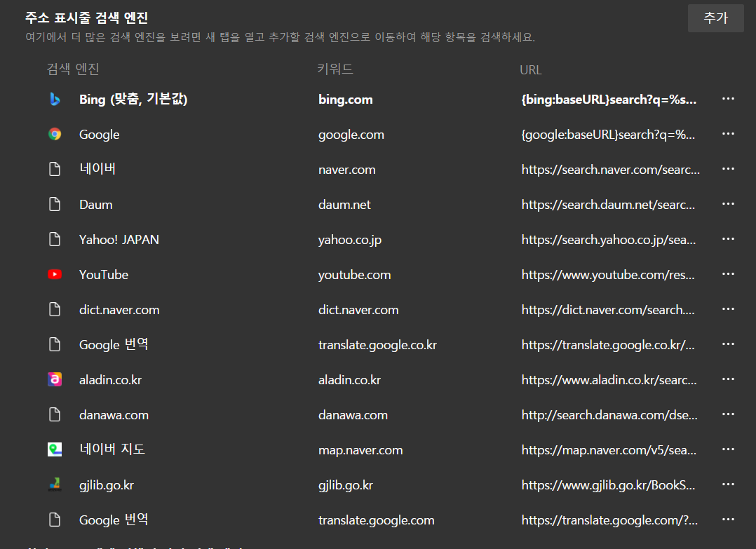Click the URL column header
This screenshot has height=549, width=756.
point(530,70)
